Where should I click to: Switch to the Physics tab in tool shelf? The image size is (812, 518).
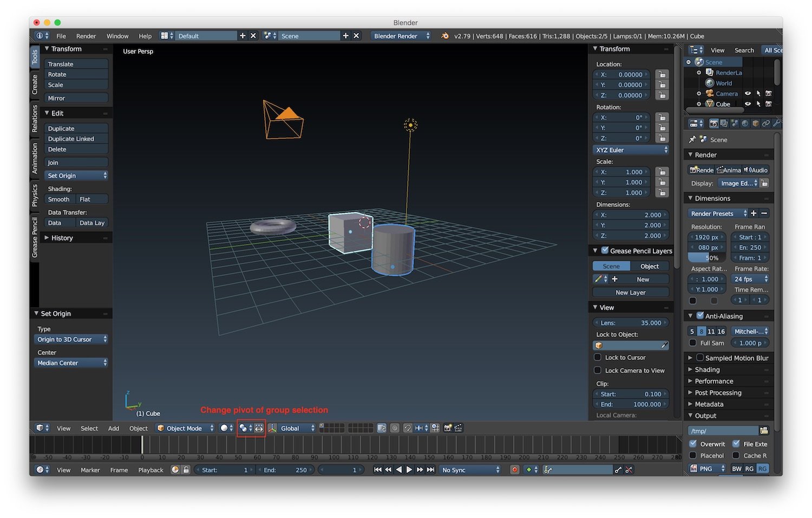coord(35,195)
